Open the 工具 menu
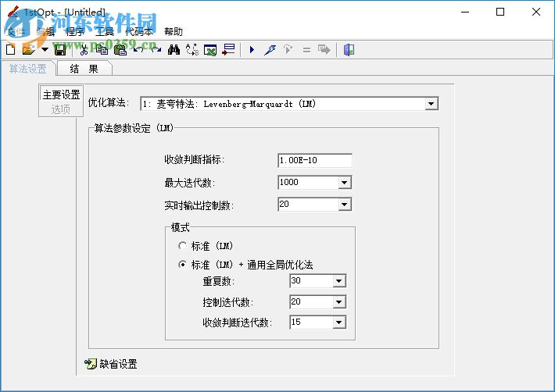 pyautogui.click(x=105, y=32)
